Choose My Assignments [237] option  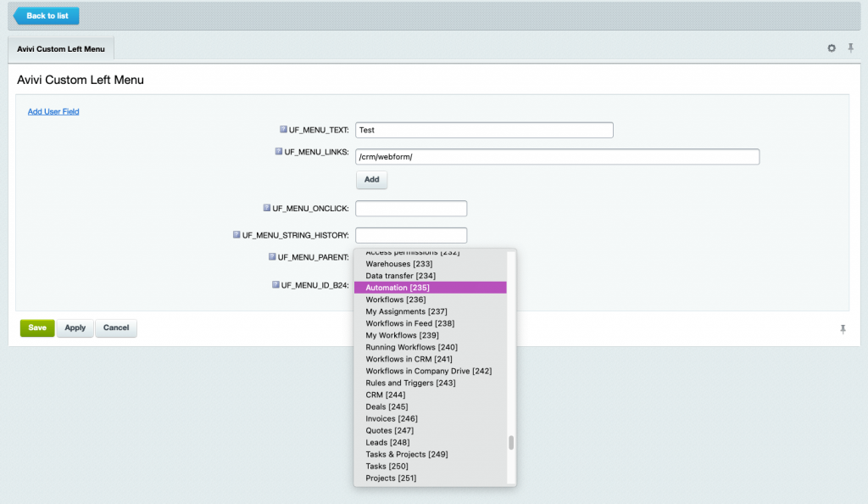[431, 311]
